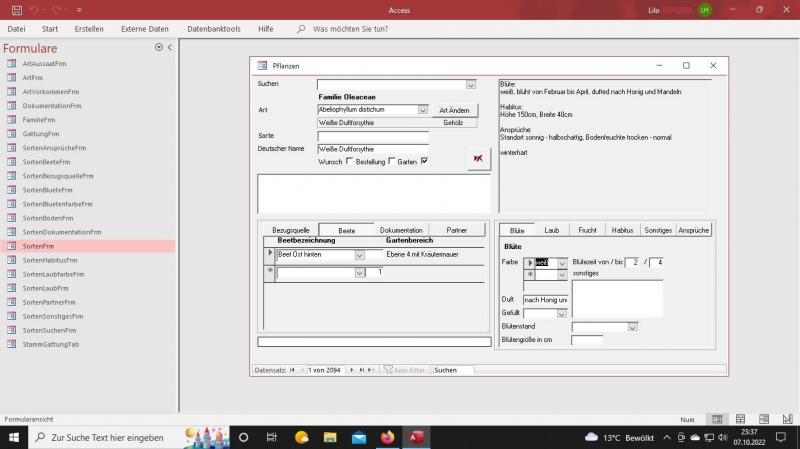This screenshot has width=800, height=449.
Task: Switch to form view icon in status bar
Action: coord(717,419)
